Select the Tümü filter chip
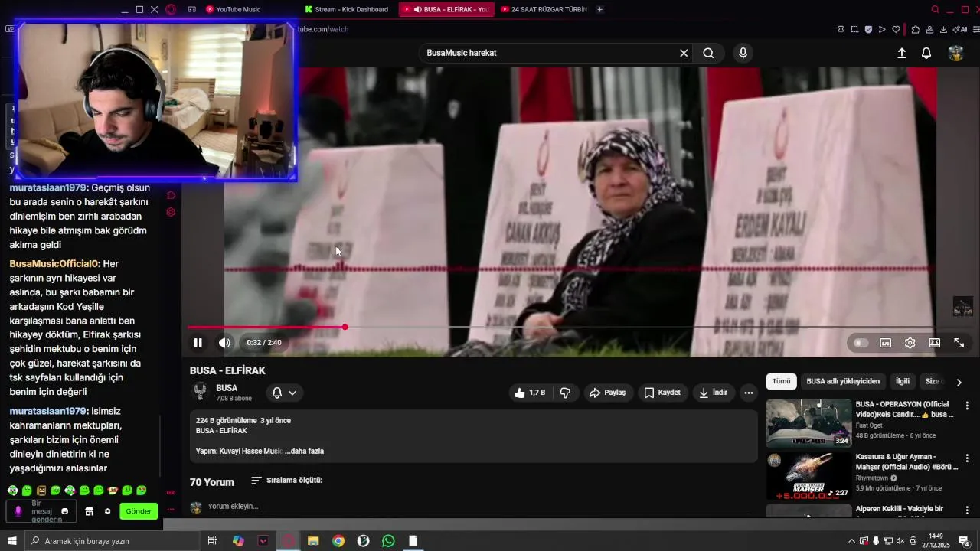Image resolution: width=980 pixels, height=551 pixels. (781, 381)
